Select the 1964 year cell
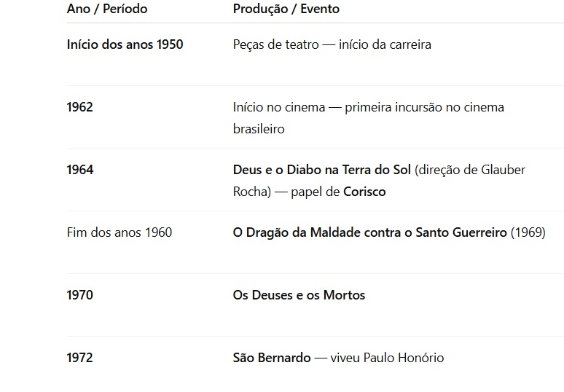564x392 pixels. (x=79, y=170)
